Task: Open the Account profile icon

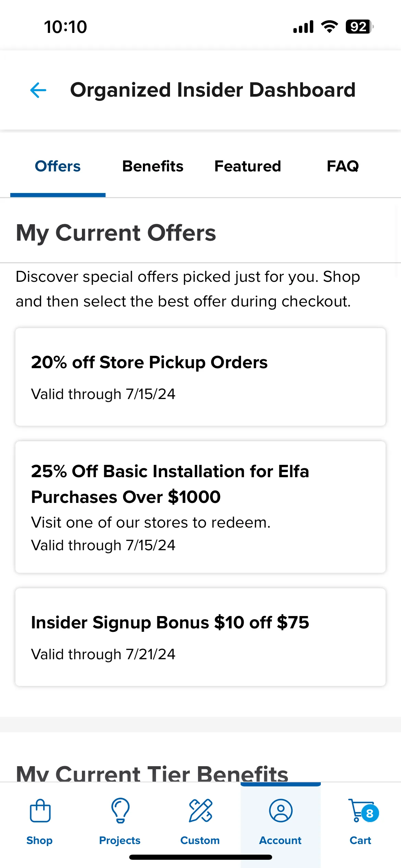Action: pyautogui.click(x=281, y=811)
